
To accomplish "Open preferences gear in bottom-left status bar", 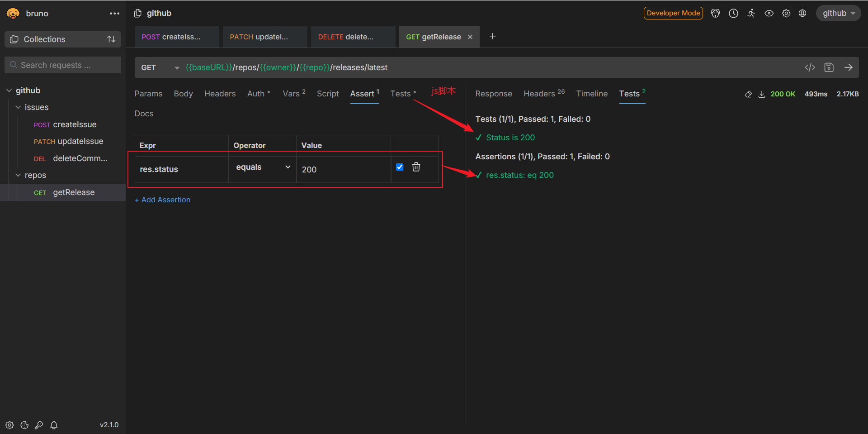I will (9, 425).
